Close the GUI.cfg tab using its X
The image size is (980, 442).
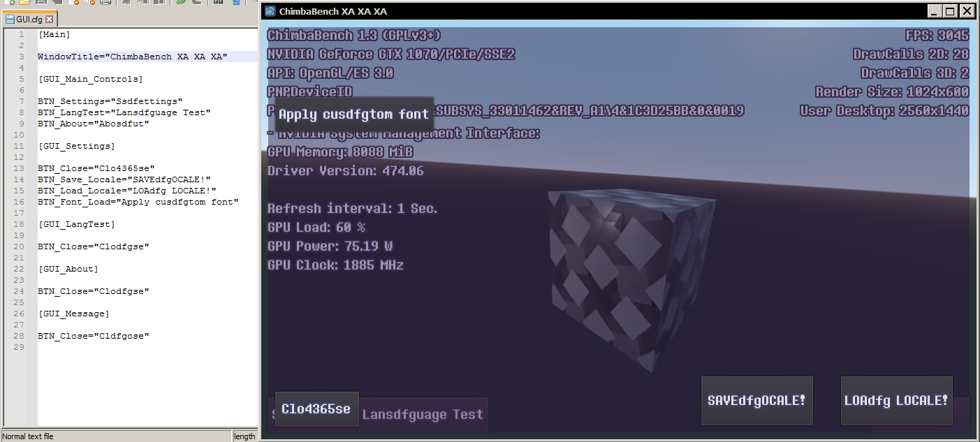tap(50, 20)
